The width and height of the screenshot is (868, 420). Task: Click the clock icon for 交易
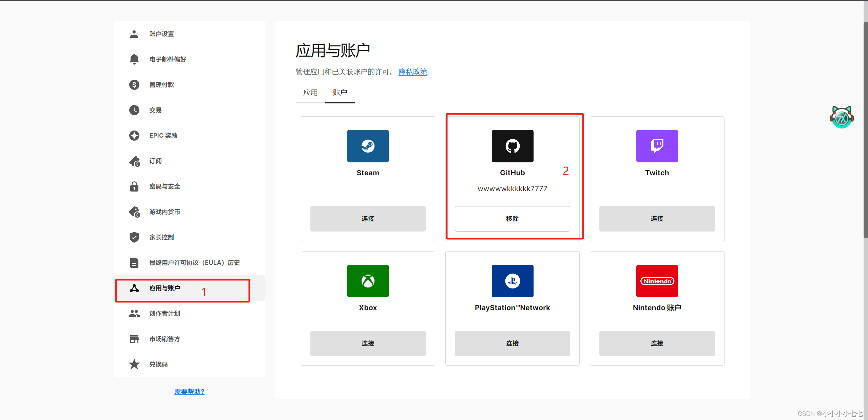134,110
